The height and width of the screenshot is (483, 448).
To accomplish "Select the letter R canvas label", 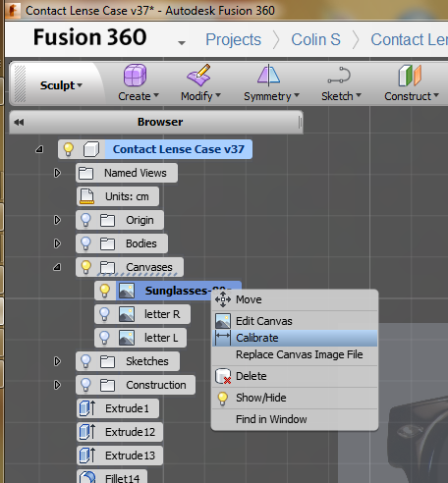I will click(162, 314).
